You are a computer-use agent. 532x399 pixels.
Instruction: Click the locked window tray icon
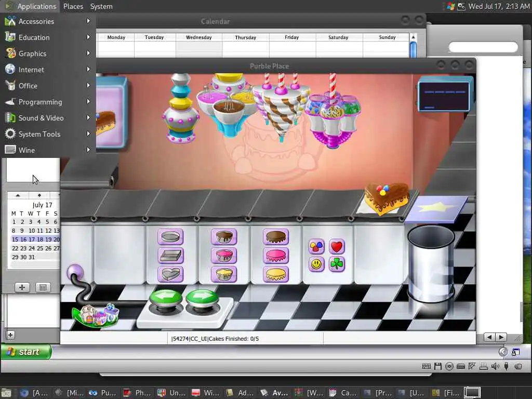[515, 352]
